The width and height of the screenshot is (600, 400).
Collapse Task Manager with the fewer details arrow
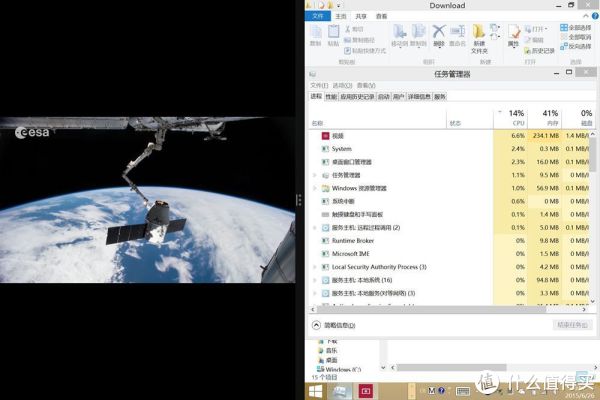click(316, 325)
